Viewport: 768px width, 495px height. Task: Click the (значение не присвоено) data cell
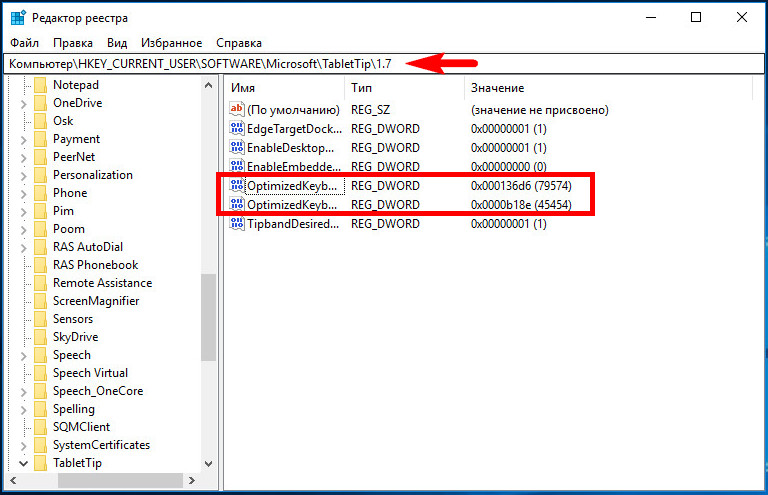click(540, 110)
